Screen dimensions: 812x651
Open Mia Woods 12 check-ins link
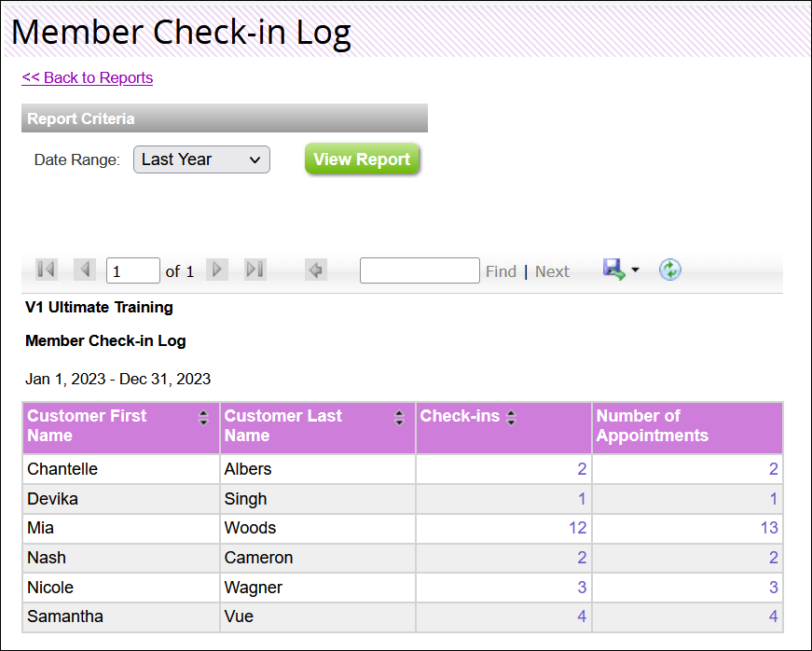(x=578, y=528)
